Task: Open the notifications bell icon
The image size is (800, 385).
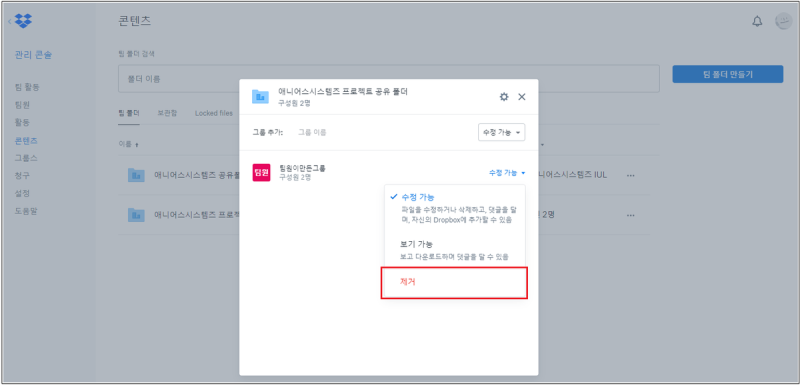Action: click(757, 21)
